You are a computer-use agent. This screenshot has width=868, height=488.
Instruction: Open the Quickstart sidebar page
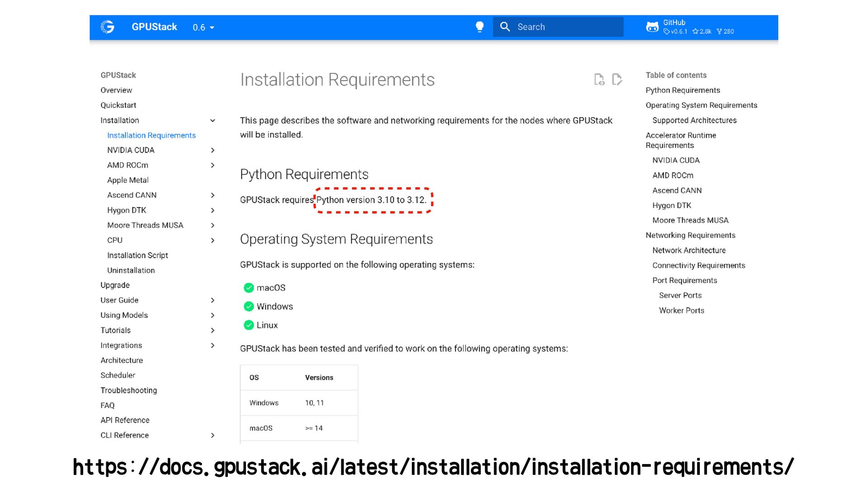tap(118, 105)
